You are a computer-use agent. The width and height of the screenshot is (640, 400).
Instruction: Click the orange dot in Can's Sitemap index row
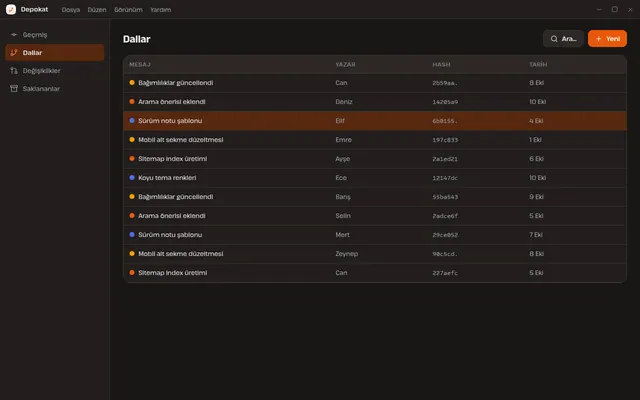[x=132, y=273]
